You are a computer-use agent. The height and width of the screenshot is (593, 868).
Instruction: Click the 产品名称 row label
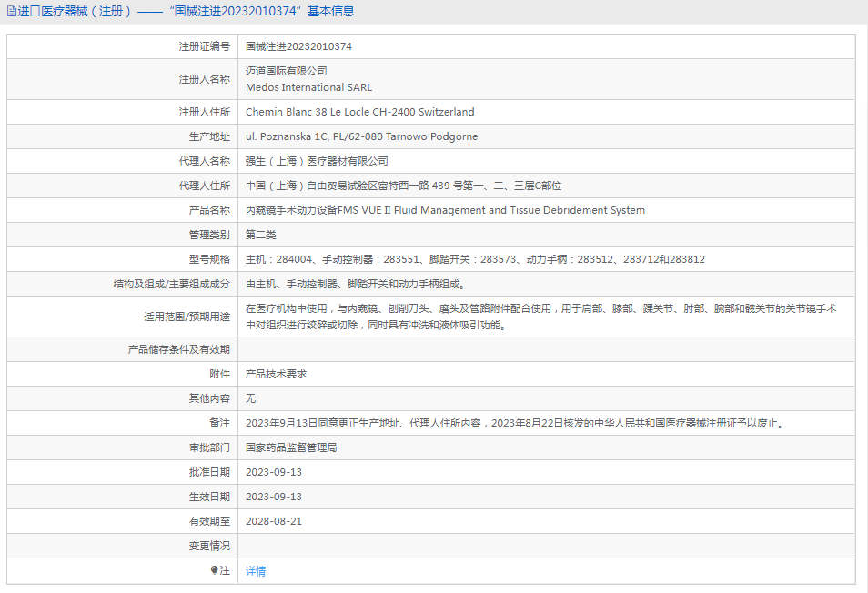[x=209, y=210]
